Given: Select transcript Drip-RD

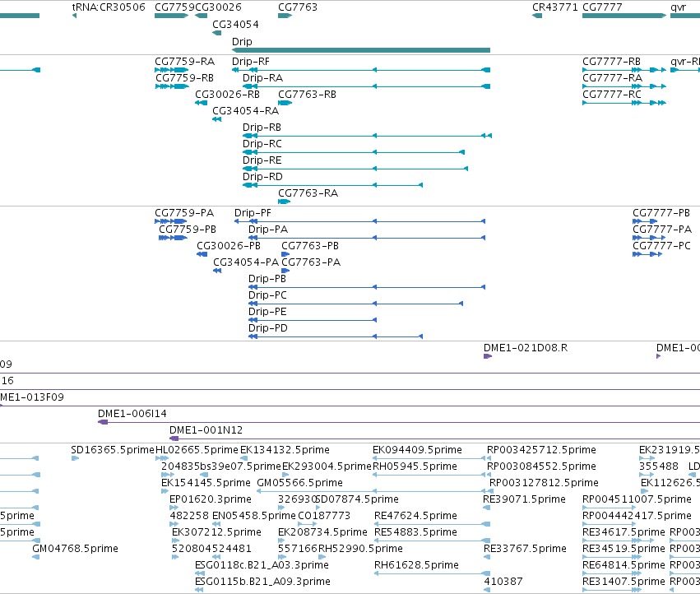Looking at the screenshot, I should [262, 176].
